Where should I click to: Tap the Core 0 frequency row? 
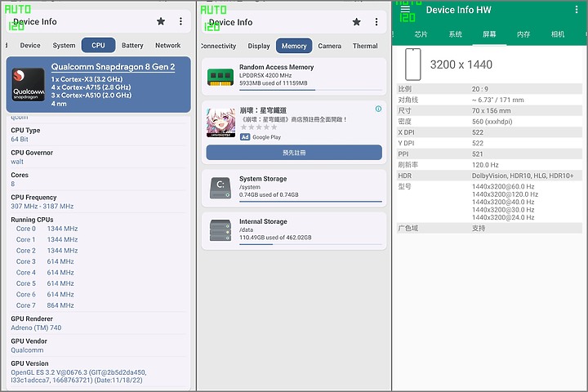point(47,229)
